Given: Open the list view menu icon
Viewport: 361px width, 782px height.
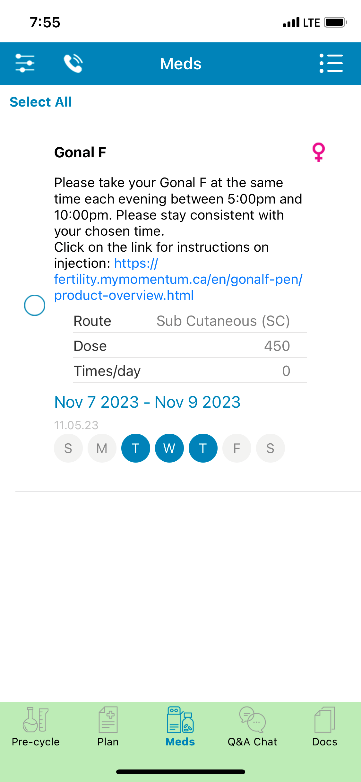Looking at the screenshot, I should click(331, 63).
